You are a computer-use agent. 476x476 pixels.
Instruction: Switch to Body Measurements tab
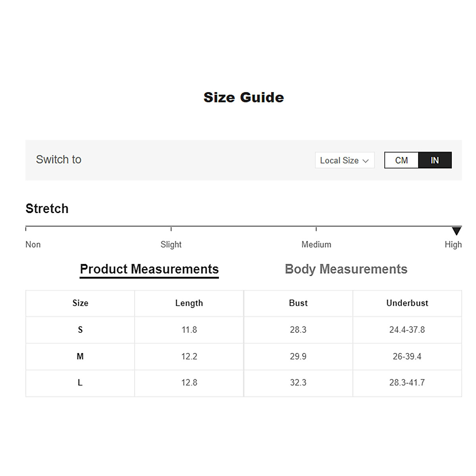[346, 269]
